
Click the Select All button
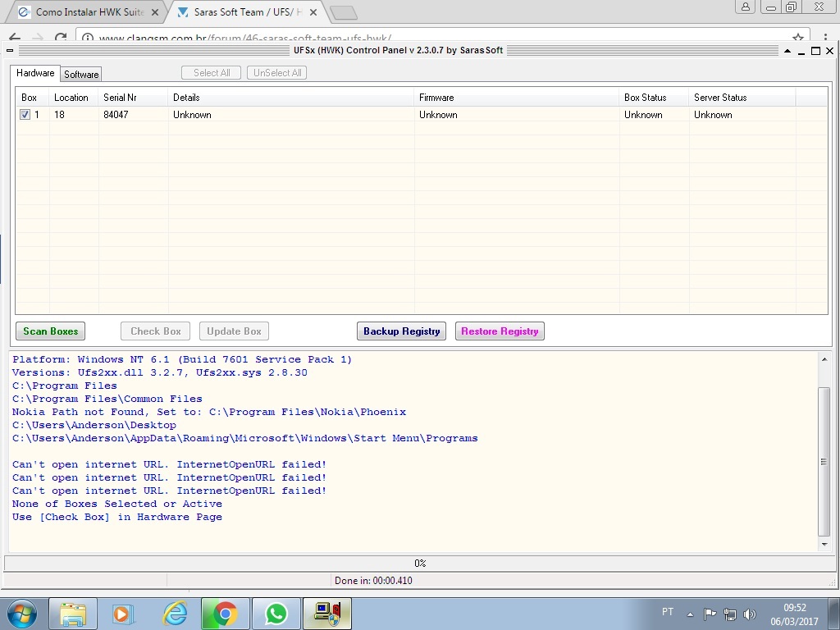pos(212,73)
